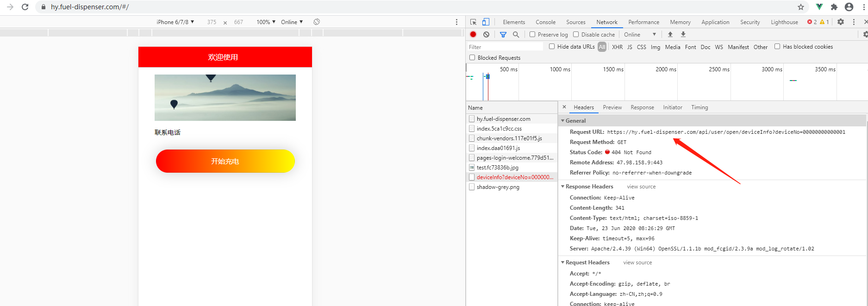The height and width of the screenshot is (306, 868).
Task: Toggle the network filter funnel icon
Action: tap(503, 34)
